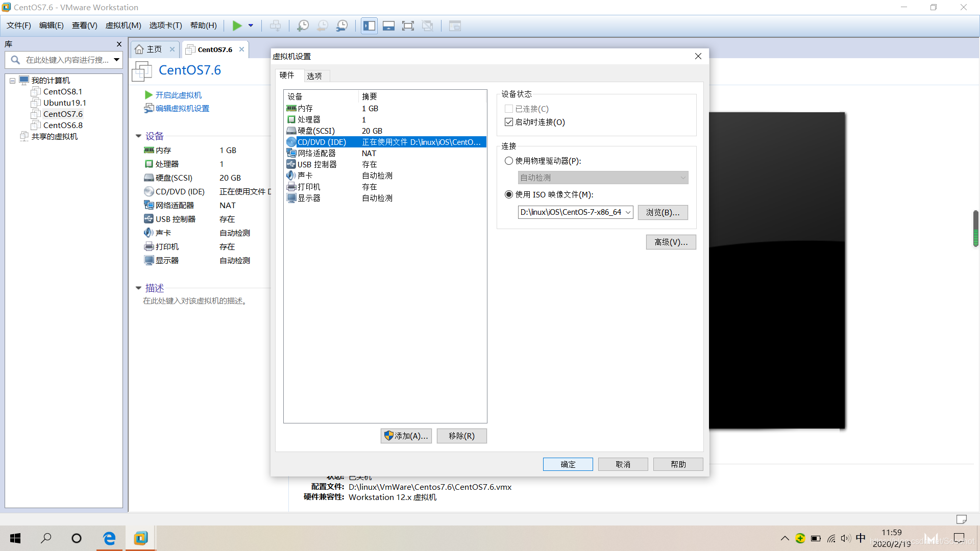Viewport: 980px width, 551px height.
Task: Click the send Ctrl+Alt+Del toolbar icon
Action: point(275,26)
